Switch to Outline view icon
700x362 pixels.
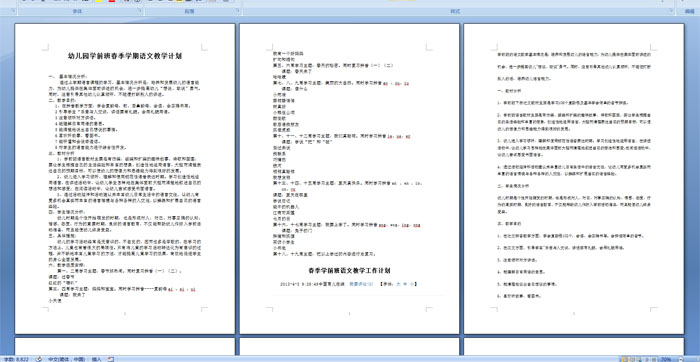tap(646, 359)
